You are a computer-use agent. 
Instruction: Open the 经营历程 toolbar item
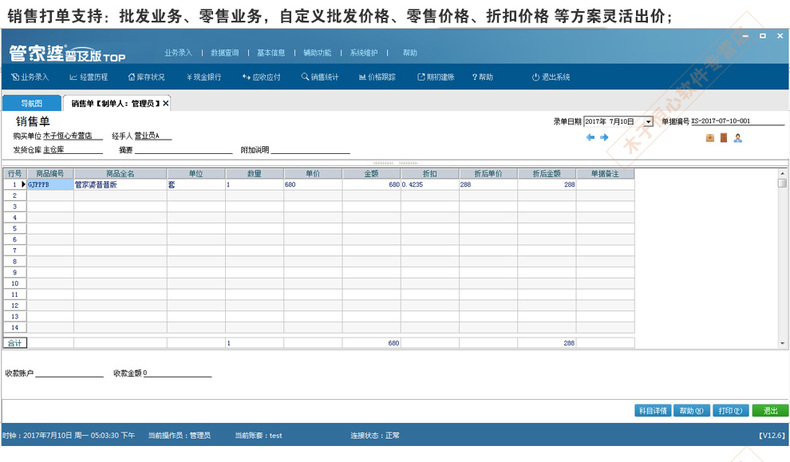coord(89,77)
